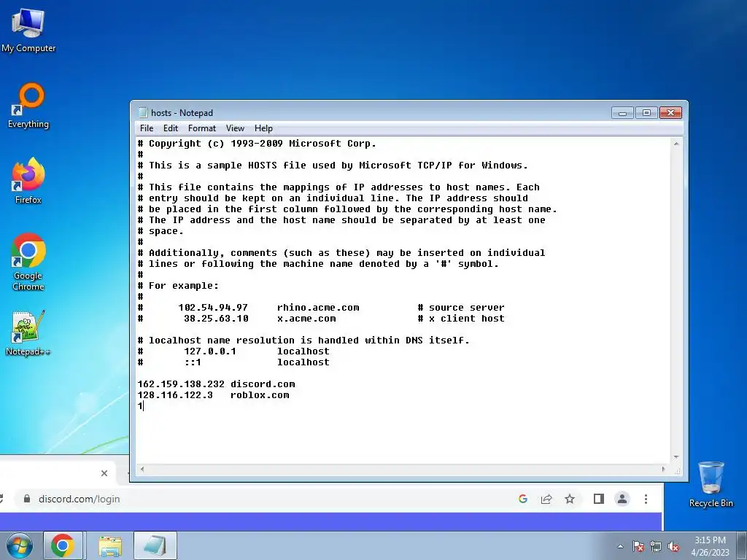Maximize the hosts Notepad window
Image resolution: width=747 pixels, height=560 pixels.
coord(646,113)
